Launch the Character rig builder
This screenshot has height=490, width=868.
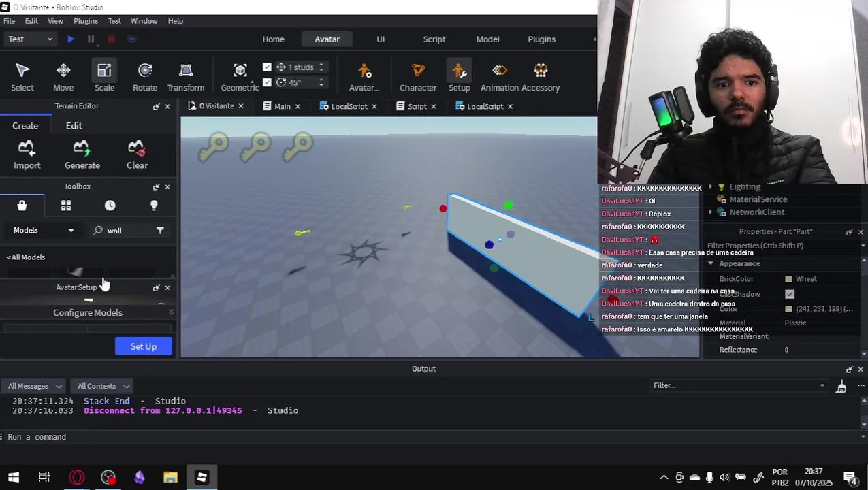tap(418, 77)
